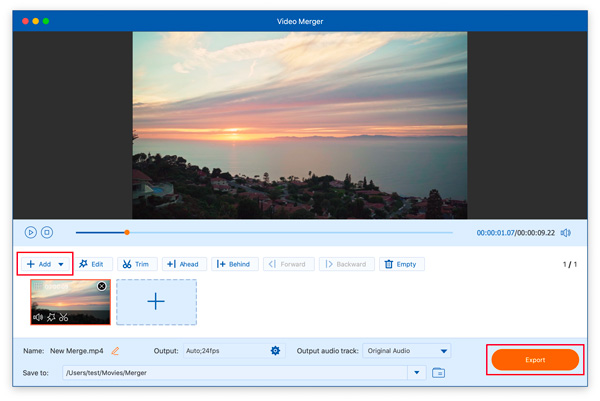Play the video preview

(x=31, y=232)
